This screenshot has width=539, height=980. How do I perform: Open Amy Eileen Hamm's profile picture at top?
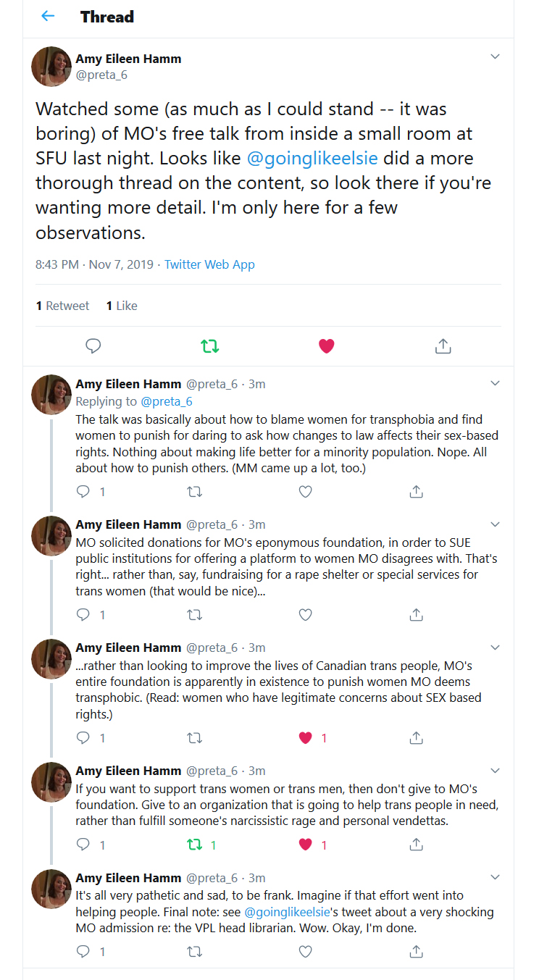(x=51, y=67)
